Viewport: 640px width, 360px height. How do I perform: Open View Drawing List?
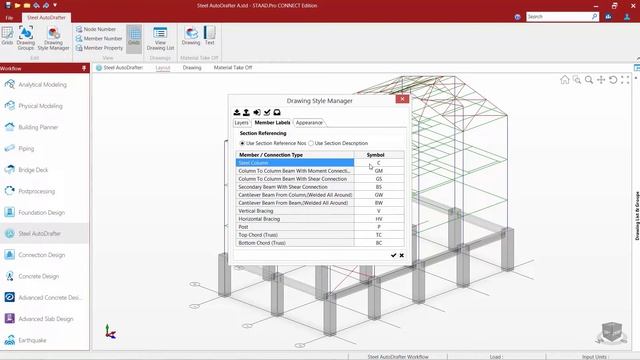click(160, 38)
